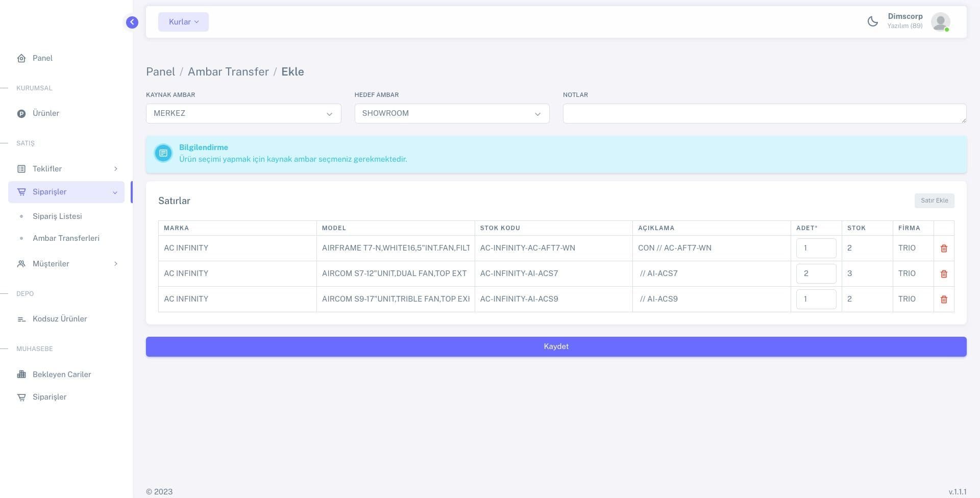Open the Kaynak Ambar dropdown showing MERKEZ
The width and height of the screenshot is (980, 498).
243,113
